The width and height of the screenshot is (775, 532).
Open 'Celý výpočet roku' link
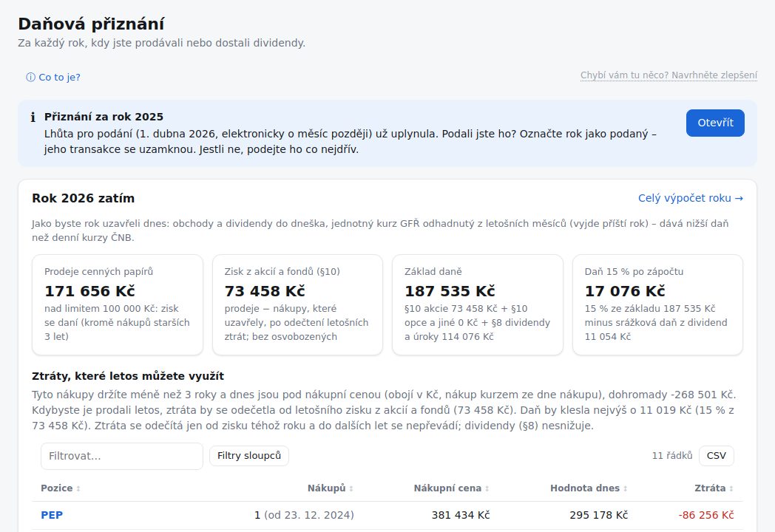691,198
